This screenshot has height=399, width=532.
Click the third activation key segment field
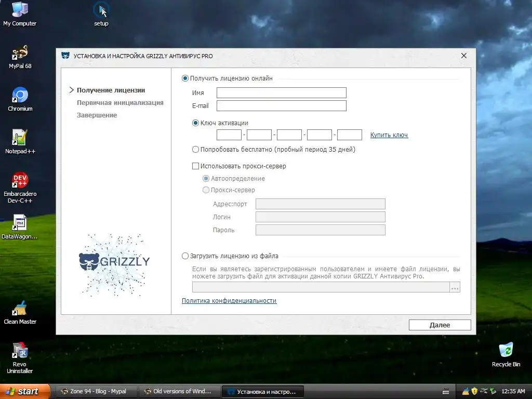pyautogui.click(x=289, y=135)
